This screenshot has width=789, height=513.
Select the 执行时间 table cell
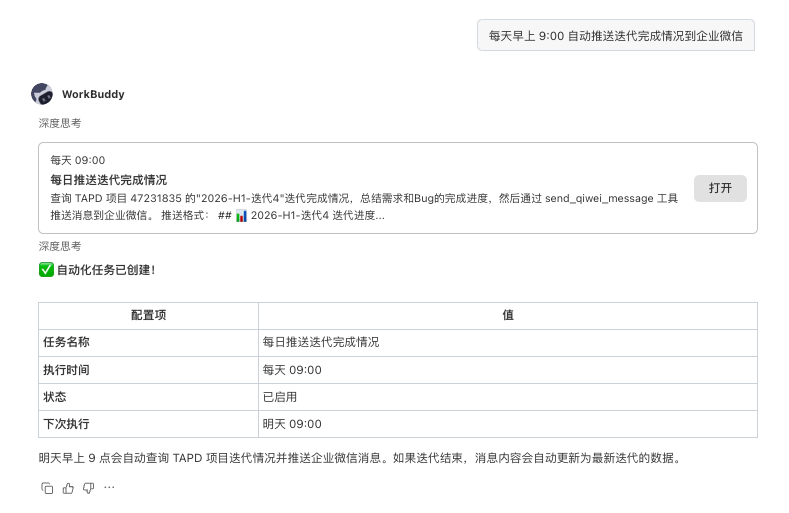pyautogui.click(x=148, y=370)
